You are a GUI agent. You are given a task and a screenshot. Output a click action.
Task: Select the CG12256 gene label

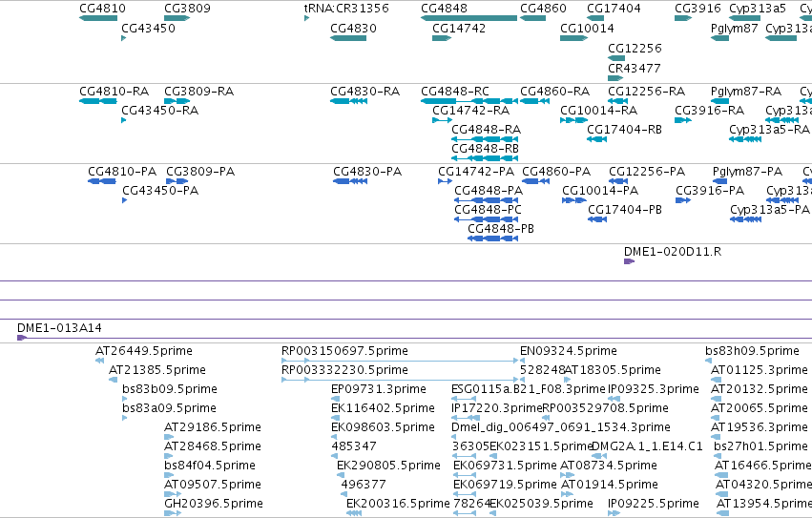(x=635, y=48)
